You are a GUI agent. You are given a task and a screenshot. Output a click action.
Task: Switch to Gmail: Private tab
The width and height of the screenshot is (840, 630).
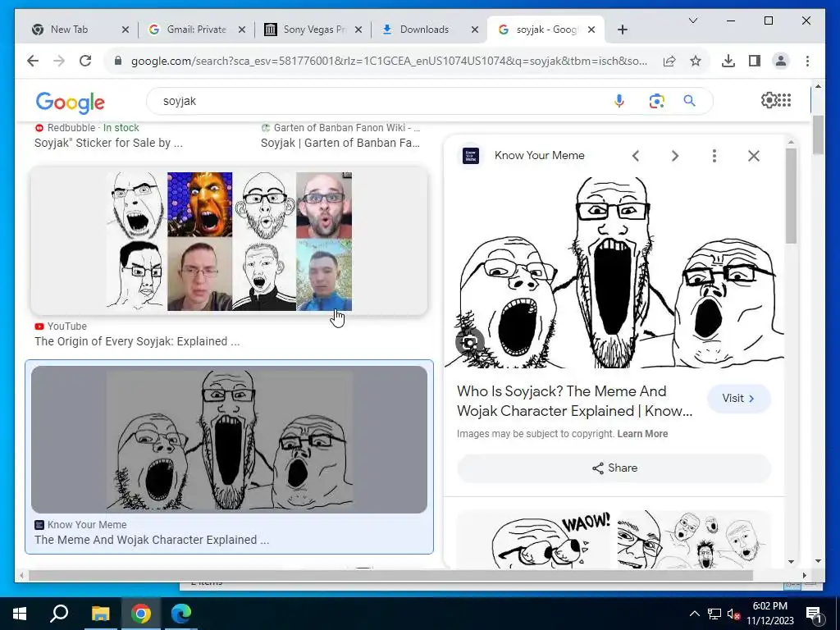(196, 30)
